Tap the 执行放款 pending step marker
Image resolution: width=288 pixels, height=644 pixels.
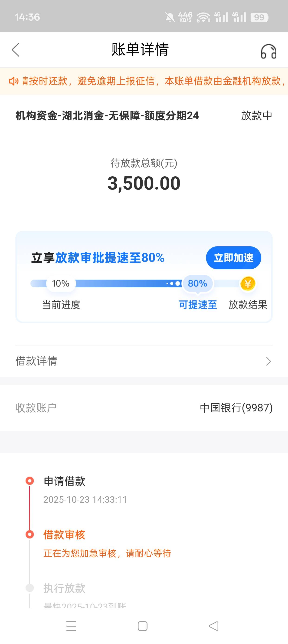30,588
